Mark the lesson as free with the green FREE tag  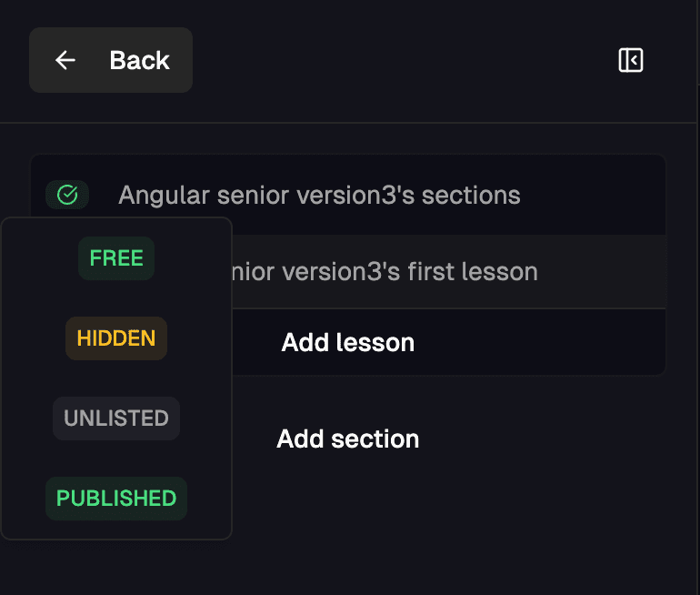tap(116, 258)
